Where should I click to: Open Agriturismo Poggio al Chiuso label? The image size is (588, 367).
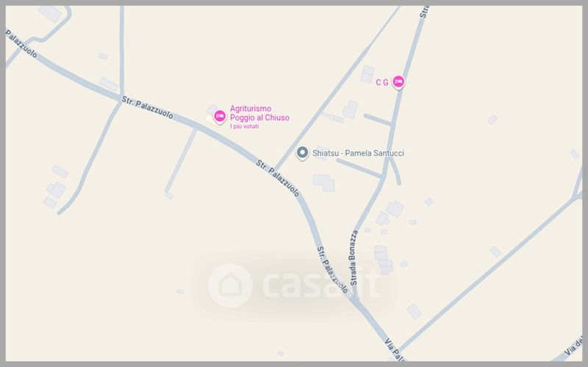pyautogui.click(x=259, y=113)
